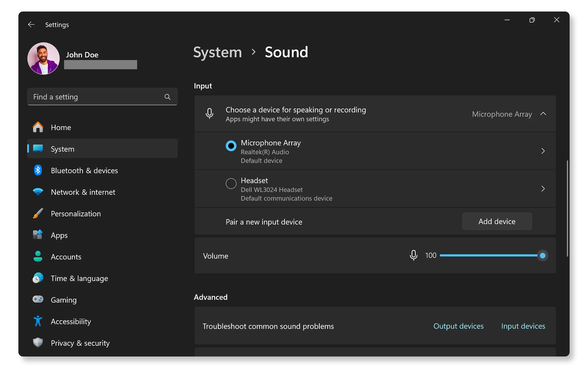Click the 'Realtek(R) Audio' text
This screenshot has height=368, width=588.
click(265, 152)
